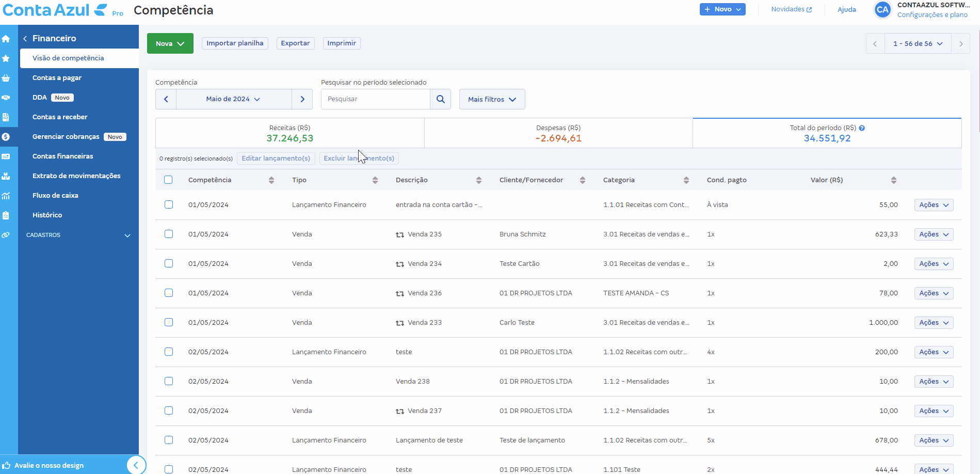Image resolution: width=980 pixels, height=474 pixels.
Task: Click the favorites star sidebar icon
Action: pyautogui.click(x=6, y=58)
